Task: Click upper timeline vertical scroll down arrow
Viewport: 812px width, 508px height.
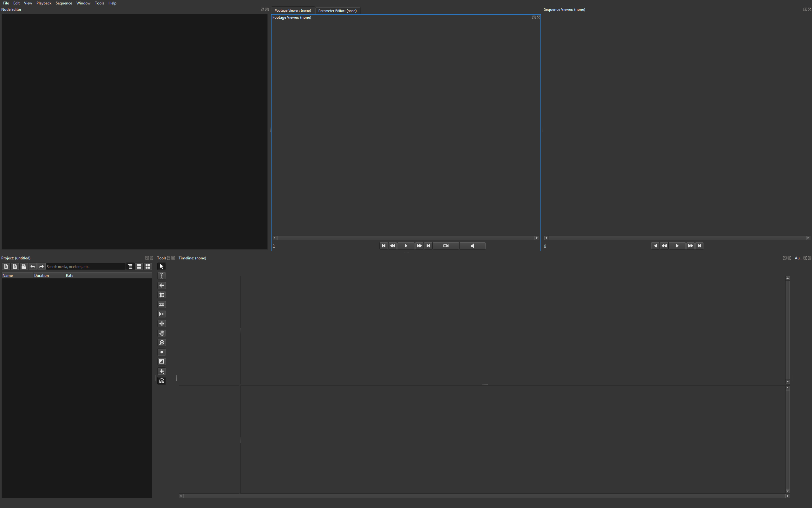Action: pyautogui.click(x=788, y=382)
